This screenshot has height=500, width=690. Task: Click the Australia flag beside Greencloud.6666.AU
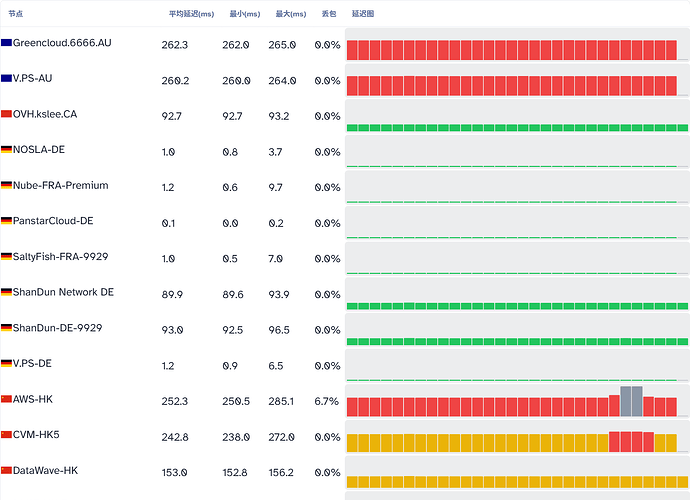(x=6, y=43)
